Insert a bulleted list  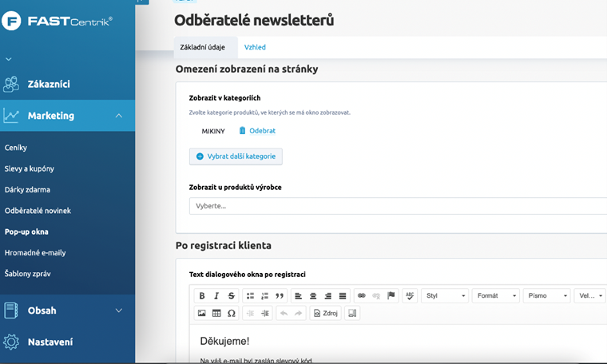(250, 296)
